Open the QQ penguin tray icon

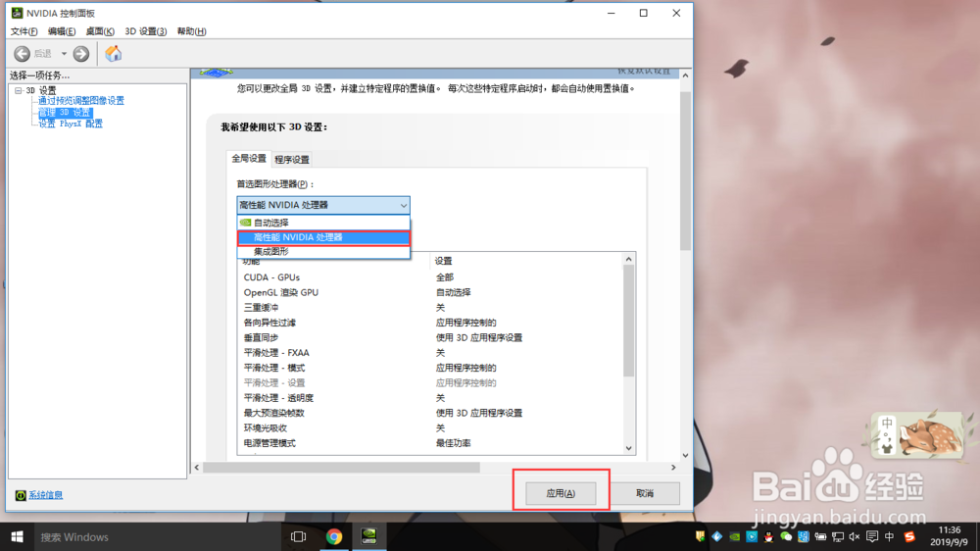pos(768,536)
